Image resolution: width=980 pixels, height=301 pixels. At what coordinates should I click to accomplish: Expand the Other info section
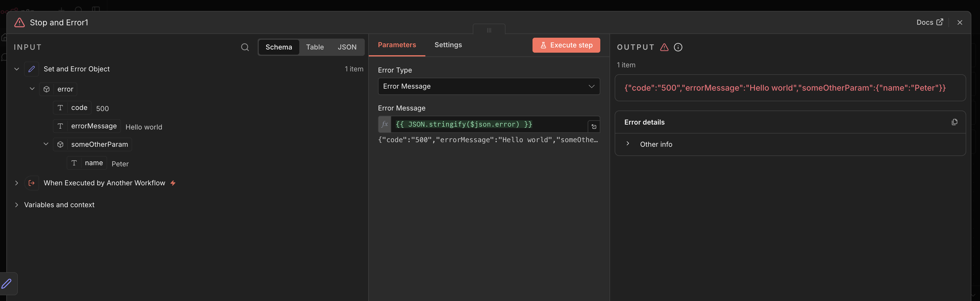[x=628, y=144]
